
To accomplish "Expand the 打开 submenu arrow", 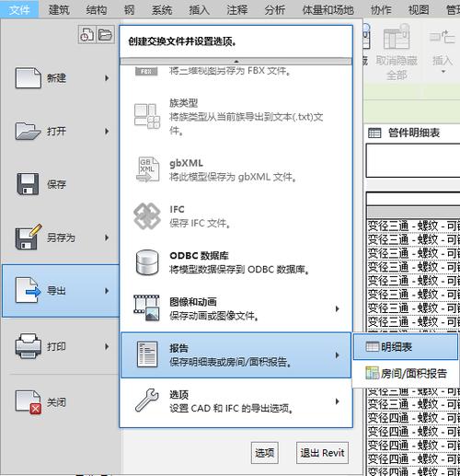I will pyautogui.click(x=107, y=131).
